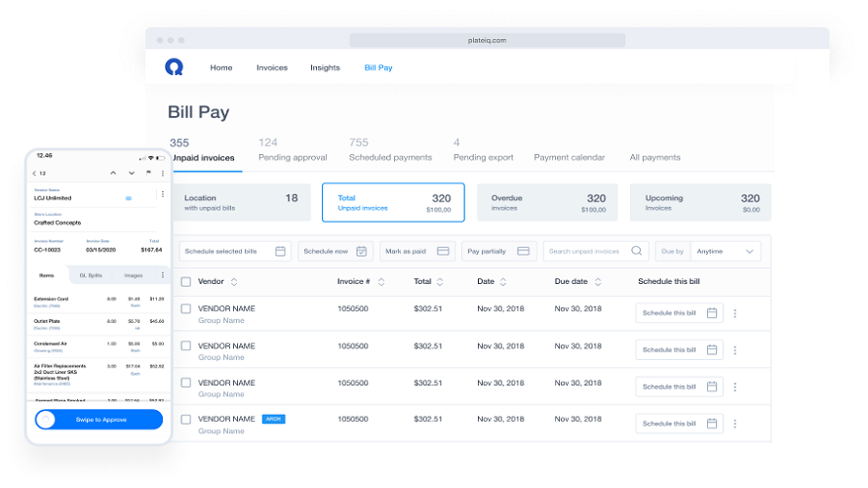Switch to the Pending approval tab
This screenshot has height=488, width=868.
point(293,157)
